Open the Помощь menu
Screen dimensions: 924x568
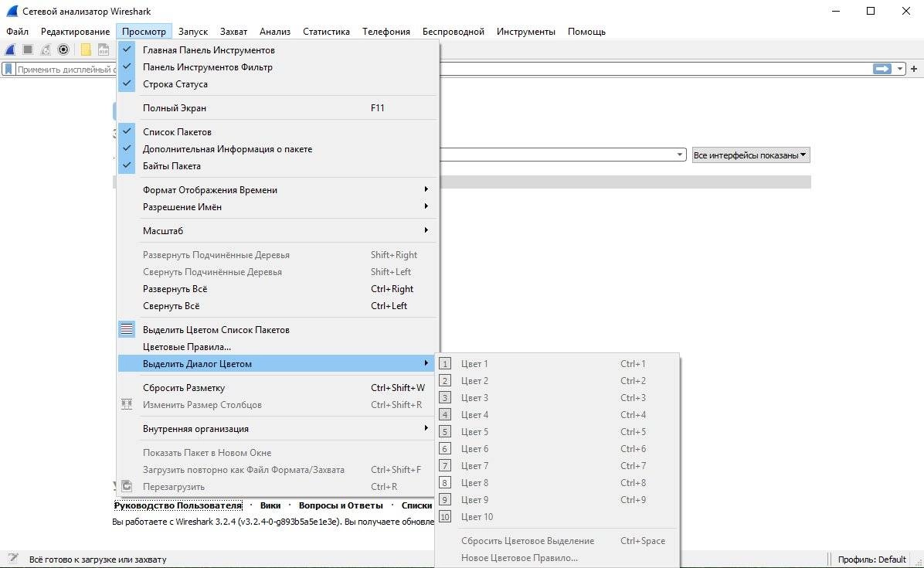586,31
